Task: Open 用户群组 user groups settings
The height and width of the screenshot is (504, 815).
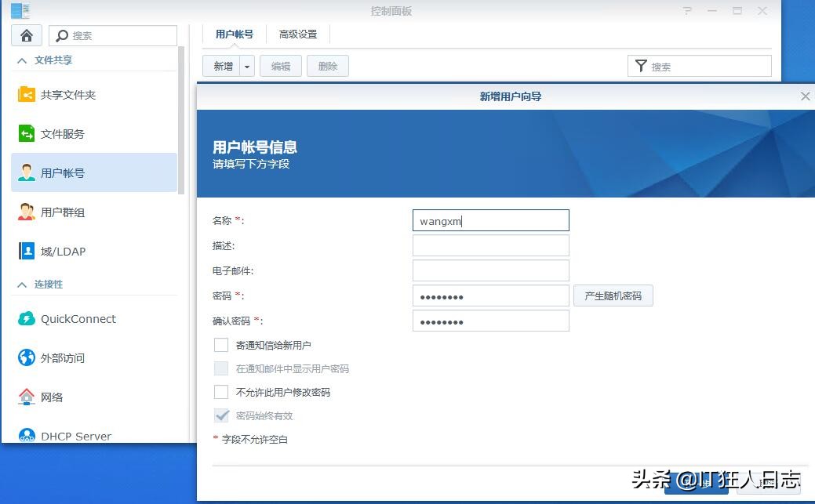Action: click(x=77, y=212)
